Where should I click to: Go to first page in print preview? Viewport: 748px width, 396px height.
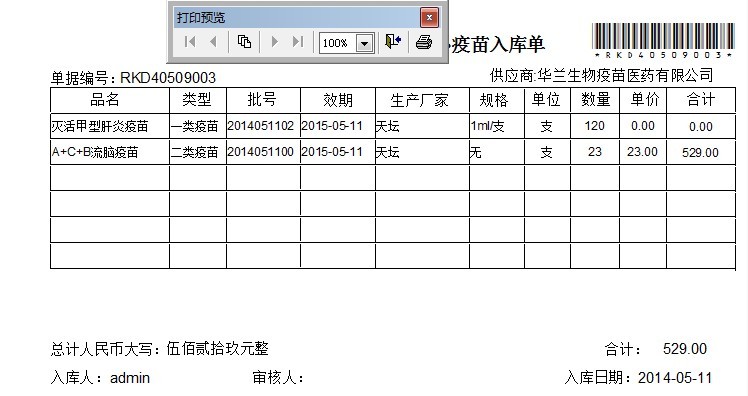click(189, 42)
